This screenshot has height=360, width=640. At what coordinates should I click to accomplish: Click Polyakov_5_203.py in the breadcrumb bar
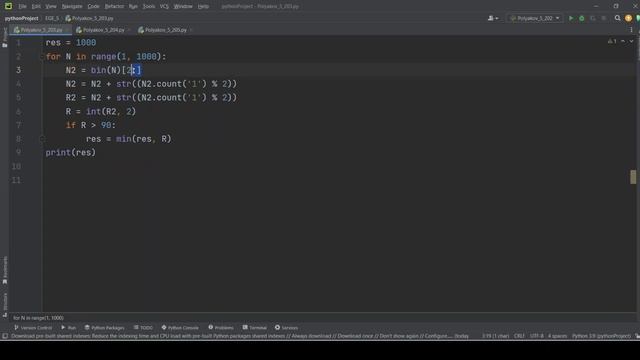(x=89, y=18)
